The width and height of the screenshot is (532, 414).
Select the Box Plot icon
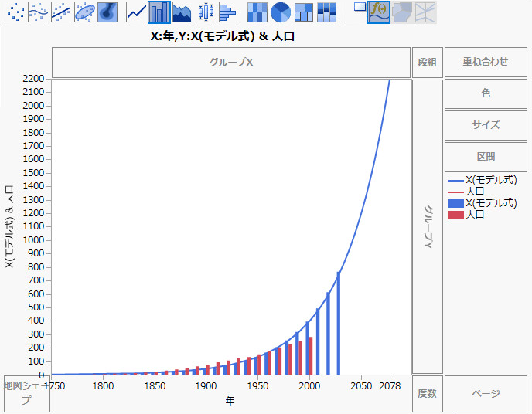(x=205, y=12)
